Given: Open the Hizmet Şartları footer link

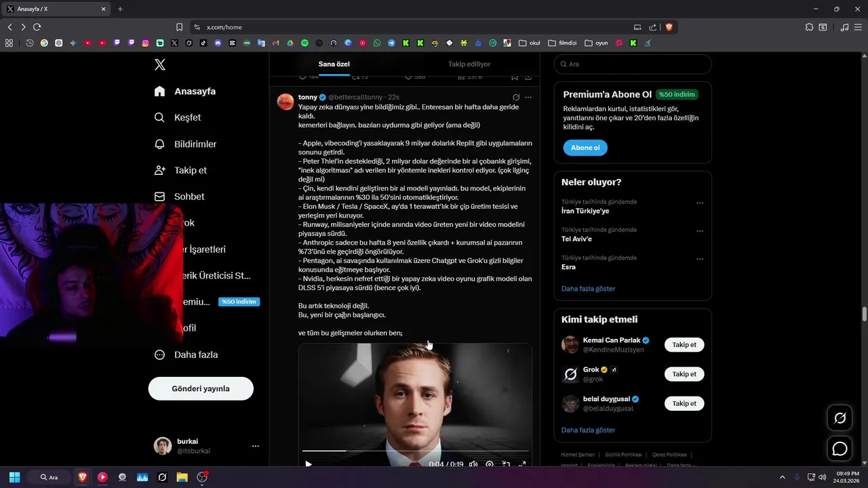Looking at the screenshot, I should [x=578, y=455].
